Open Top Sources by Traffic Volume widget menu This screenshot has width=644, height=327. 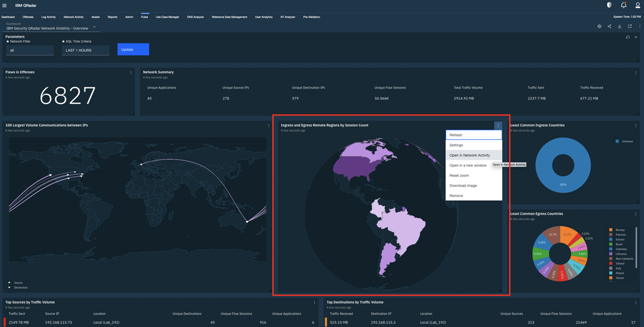click(x=314, y=303)
